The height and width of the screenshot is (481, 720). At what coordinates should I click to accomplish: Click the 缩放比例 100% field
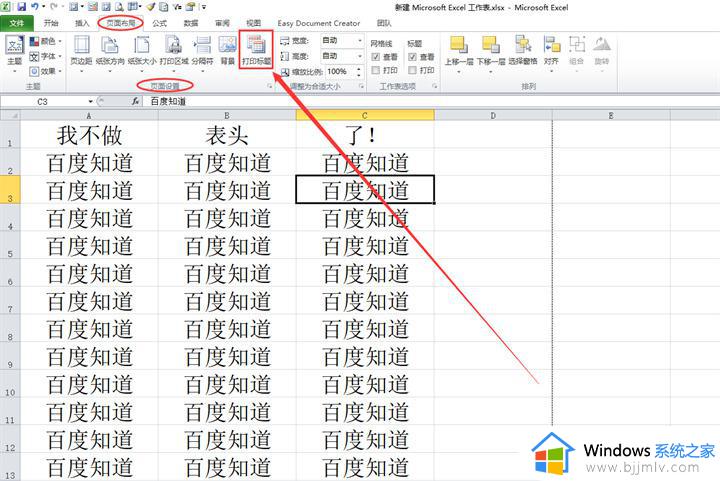(x=339, y=72)
